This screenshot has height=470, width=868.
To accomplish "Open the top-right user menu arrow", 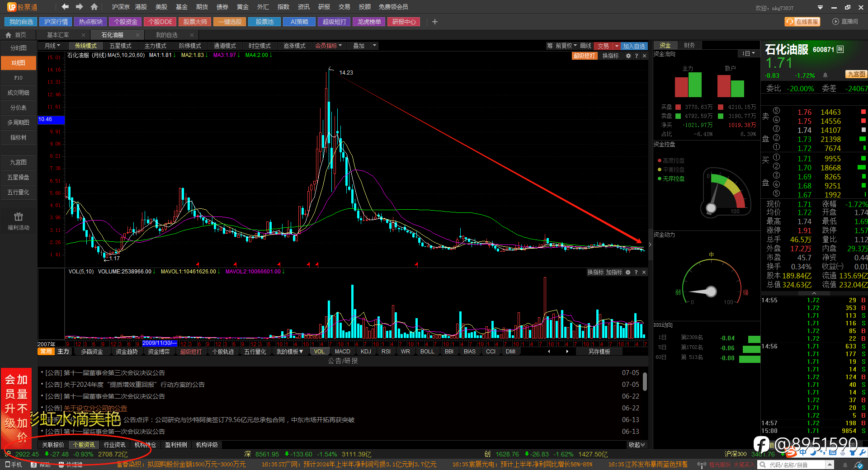I will (820, 7).
